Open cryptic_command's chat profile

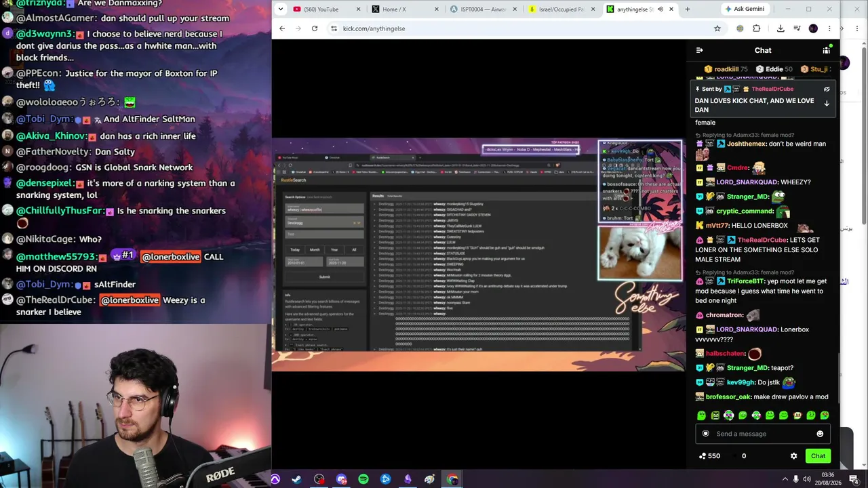pos(745,211)
